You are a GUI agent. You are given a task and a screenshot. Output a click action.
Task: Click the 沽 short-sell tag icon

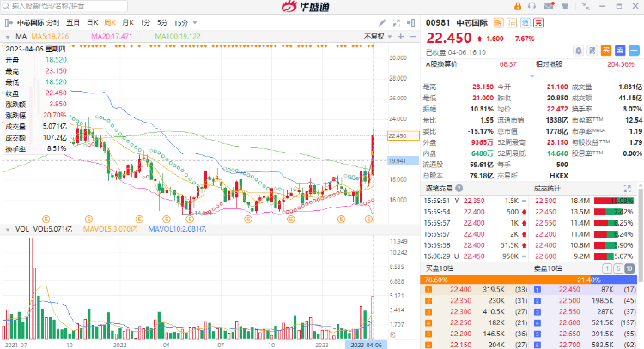click(x=512, y=22)
